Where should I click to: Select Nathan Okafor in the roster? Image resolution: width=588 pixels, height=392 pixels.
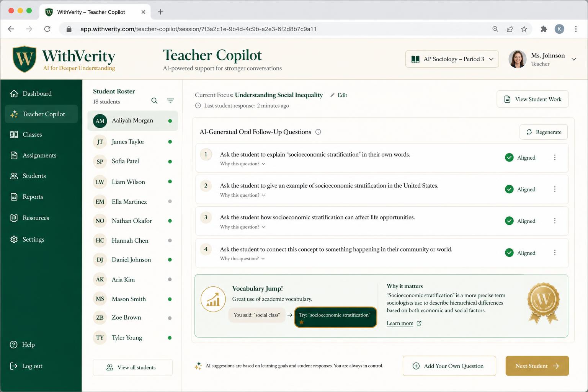click(132, 221)
